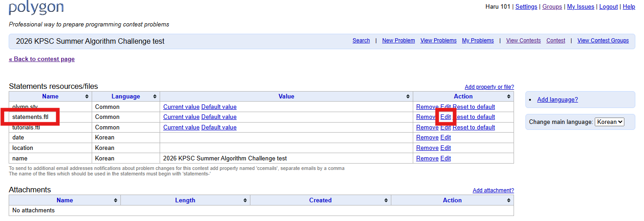Open Settings link in header
Image resolution: width=644 pixels, height=221 pixels.
[x=526, y=7]
